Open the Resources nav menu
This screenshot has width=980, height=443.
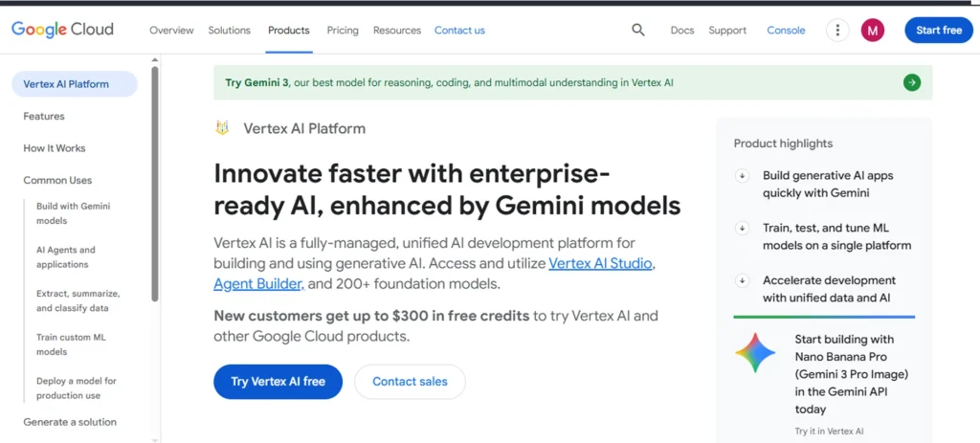tap(397, 30)
